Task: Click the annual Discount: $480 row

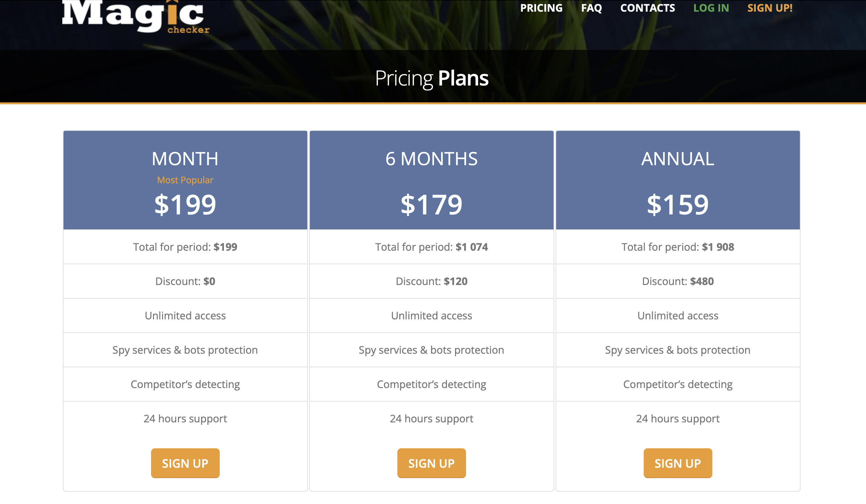Action: [678, 281]
